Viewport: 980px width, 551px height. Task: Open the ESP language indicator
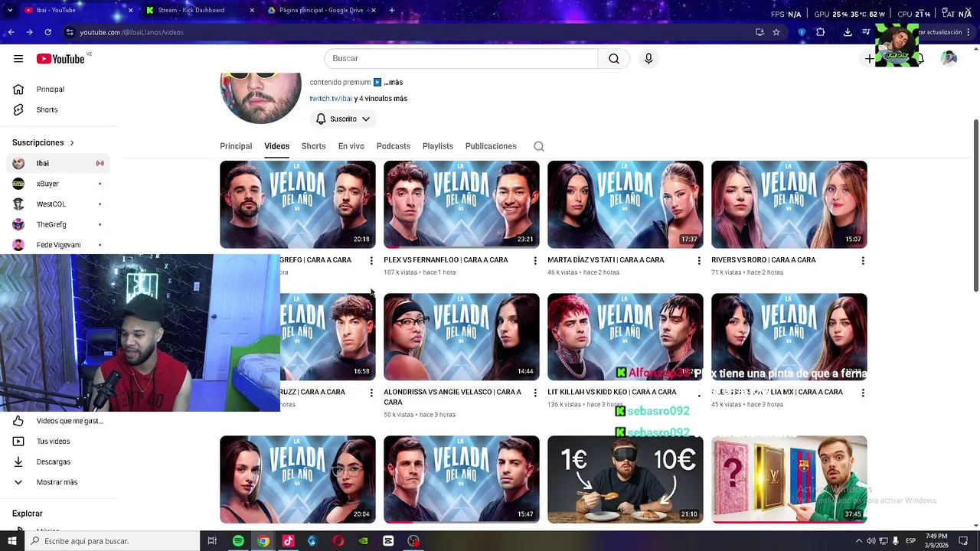pyautogui.click(x=910, y=541)
